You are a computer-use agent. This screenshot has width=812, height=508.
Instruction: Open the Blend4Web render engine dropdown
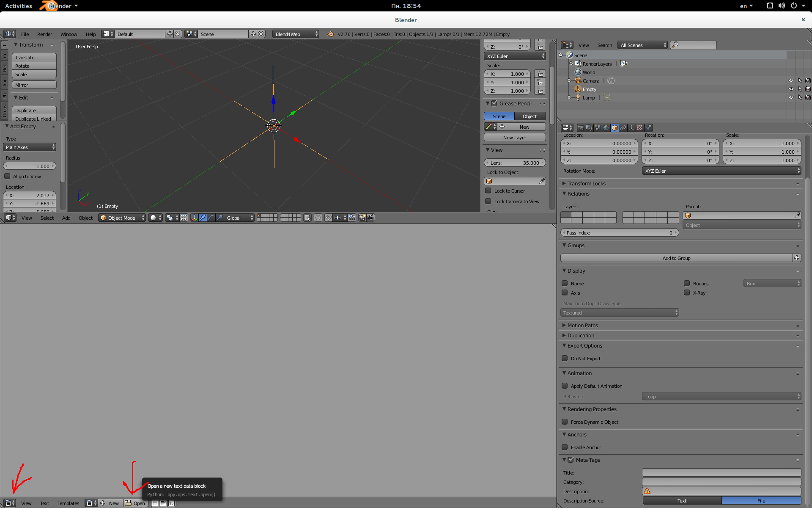[x=296, y=34]
